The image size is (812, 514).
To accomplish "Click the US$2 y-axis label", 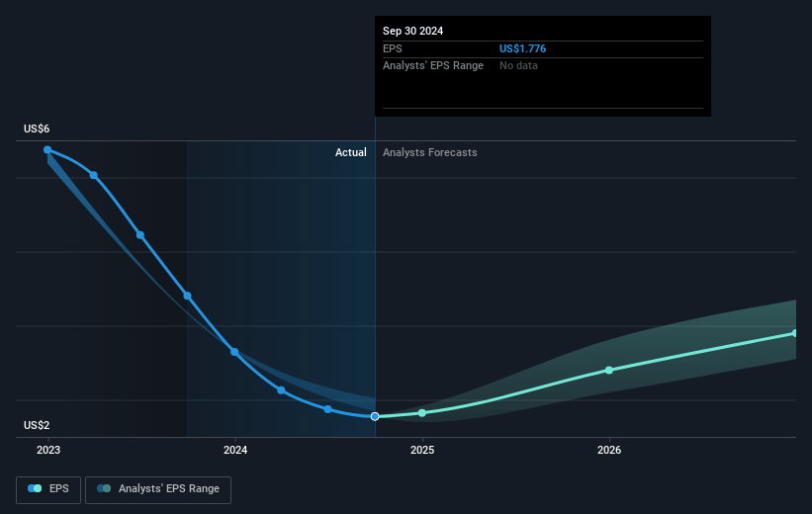I will tap(37, 425).
